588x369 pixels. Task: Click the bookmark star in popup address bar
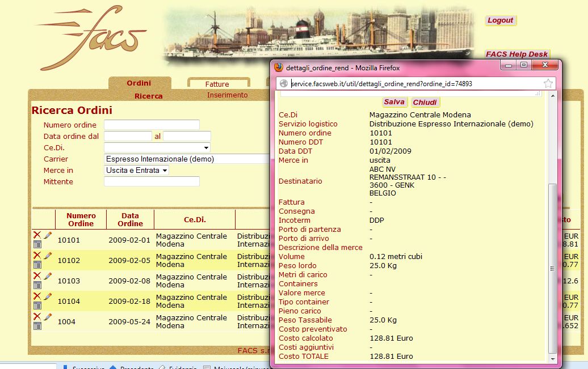[x=548, y=84]
